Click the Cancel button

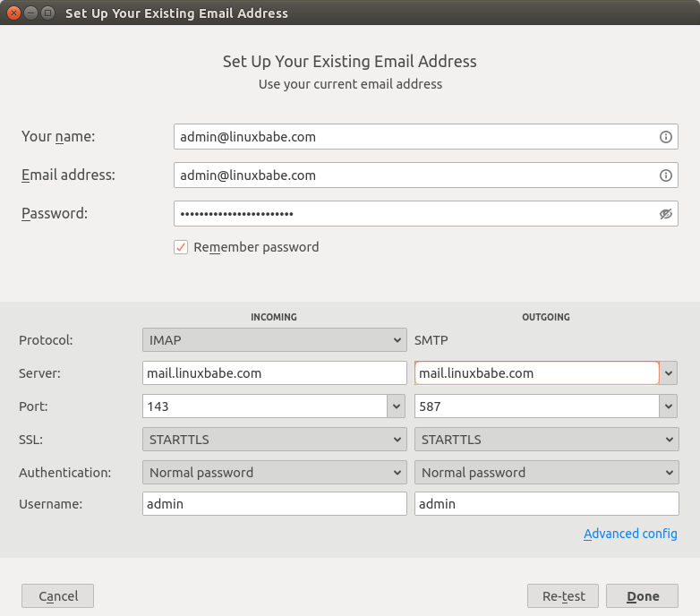(x=58, y=596)
